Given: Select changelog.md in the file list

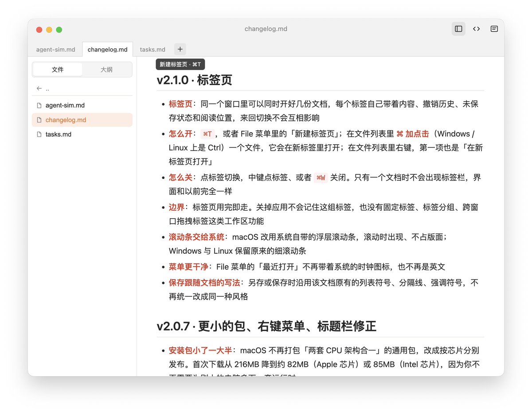Looking at the screenshot, I should tap(82, 120).
